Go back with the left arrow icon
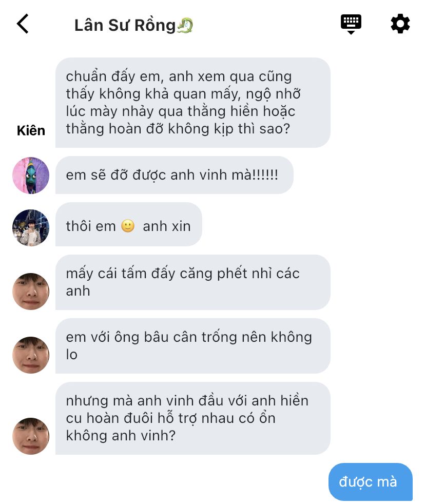Screen dimensions: 425x504 point(23,24)
